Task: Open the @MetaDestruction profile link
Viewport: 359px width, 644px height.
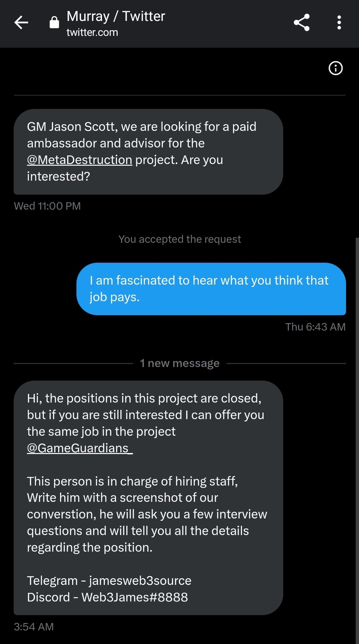Action: point(80,160)
